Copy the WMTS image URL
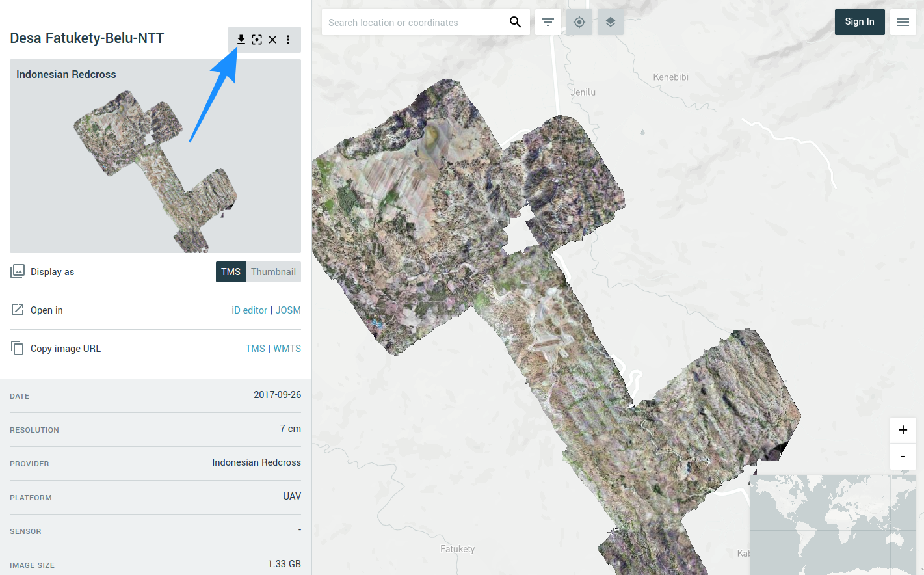The image size is (924, 575). click(x=287, y=349)
